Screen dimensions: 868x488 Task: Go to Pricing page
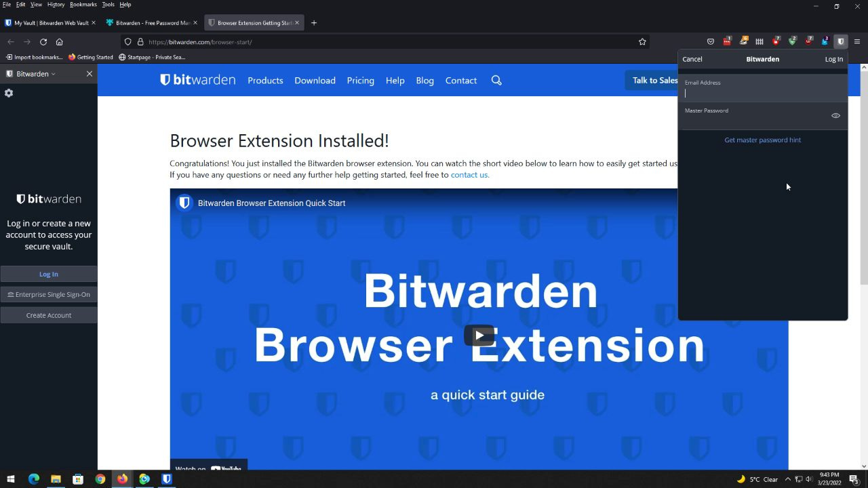click(360, 80)
